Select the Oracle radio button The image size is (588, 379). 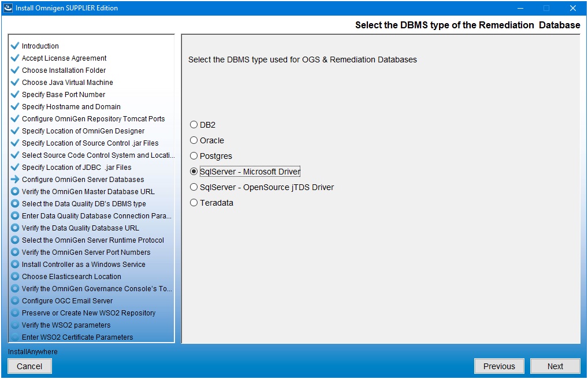point(193,140)
